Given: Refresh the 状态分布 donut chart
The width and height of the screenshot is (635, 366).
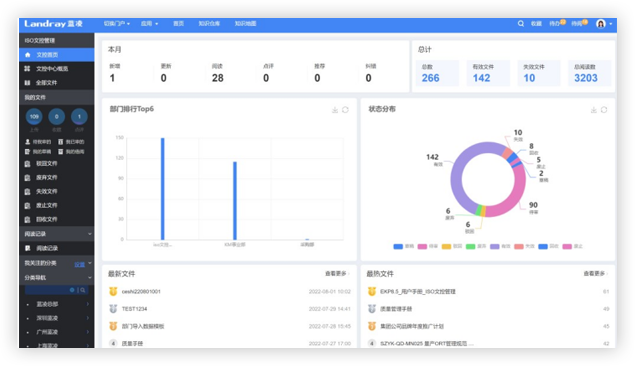Looking at the screenshot, I should pos(604,110).
